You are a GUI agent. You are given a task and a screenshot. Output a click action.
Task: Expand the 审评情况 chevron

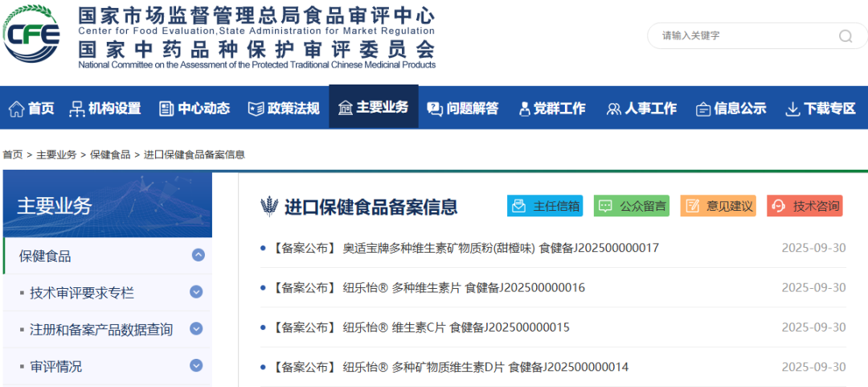196,365
